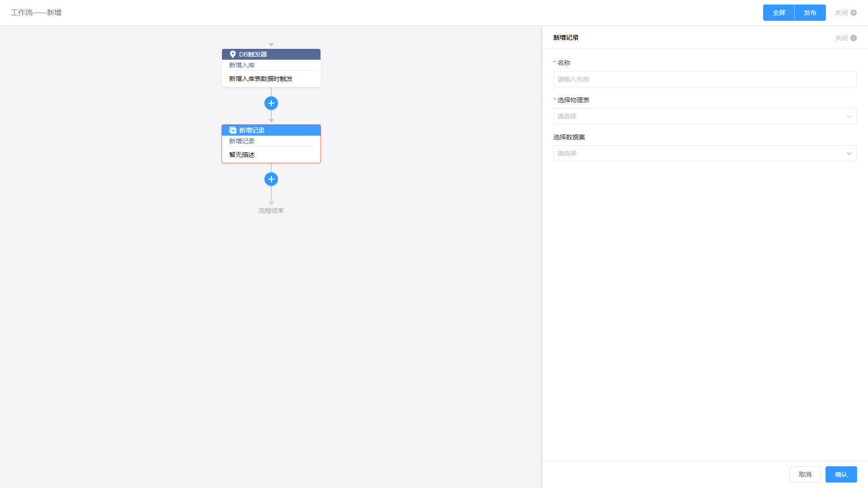This screenshot has width=868, height=488.
Task: Click the 发布 publish button
Action: click(810, 13)
